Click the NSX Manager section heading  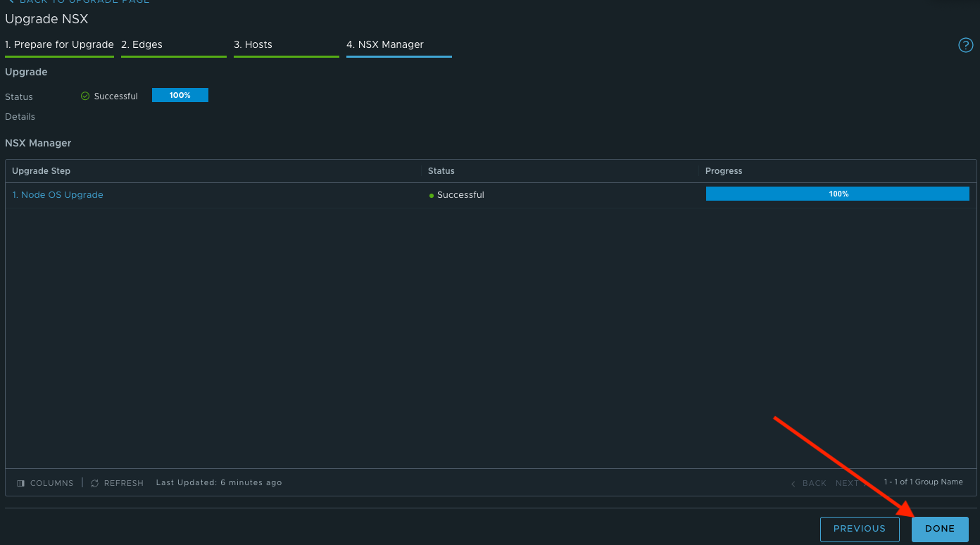[x=38, y=143]
